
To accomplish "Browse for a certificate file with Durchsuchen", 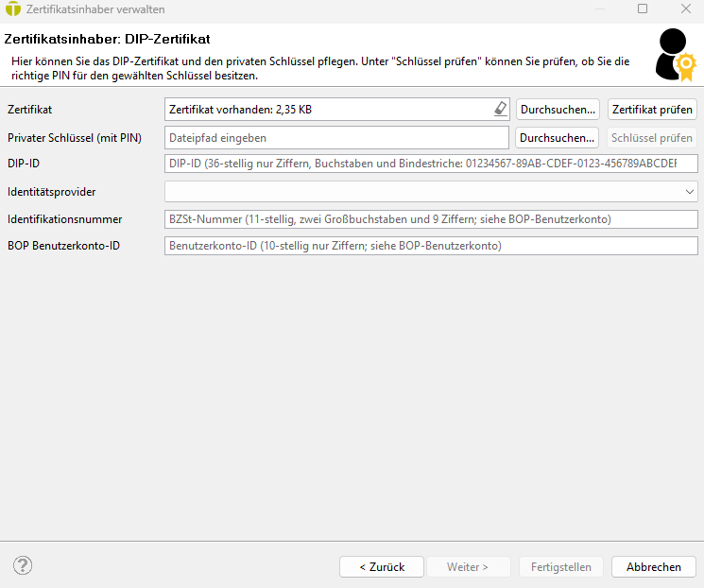I will pos(558,110).
